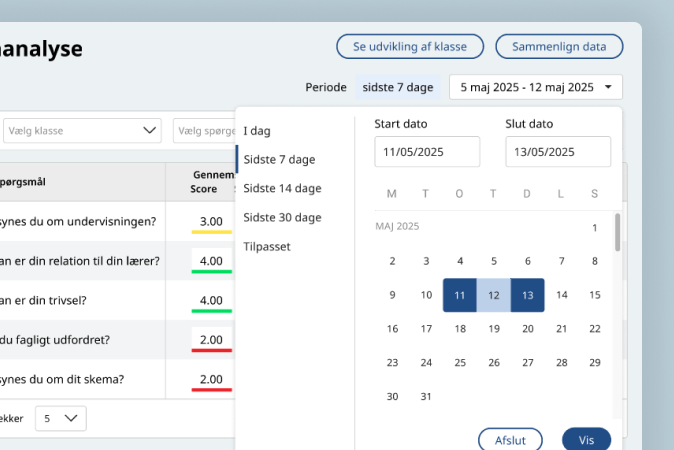Click the 'Start dato' input field
Viewport: 674px width, 450px height.
[427, 152]
